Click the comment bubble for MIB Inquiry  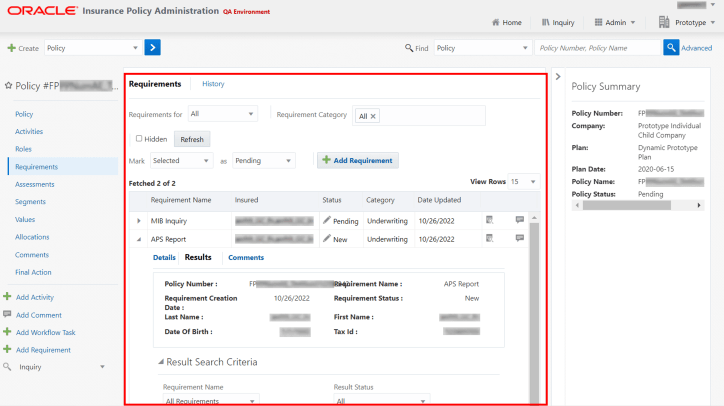coord(519,220)
